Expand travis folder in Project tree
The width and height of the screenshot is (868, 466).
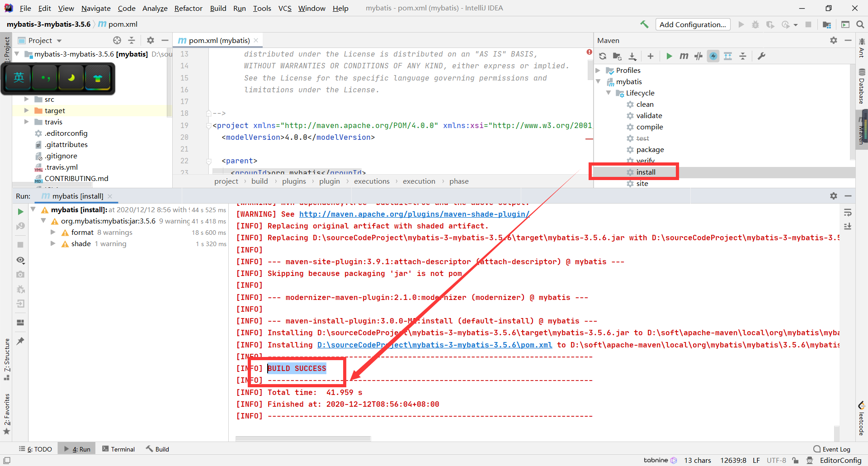26,122
